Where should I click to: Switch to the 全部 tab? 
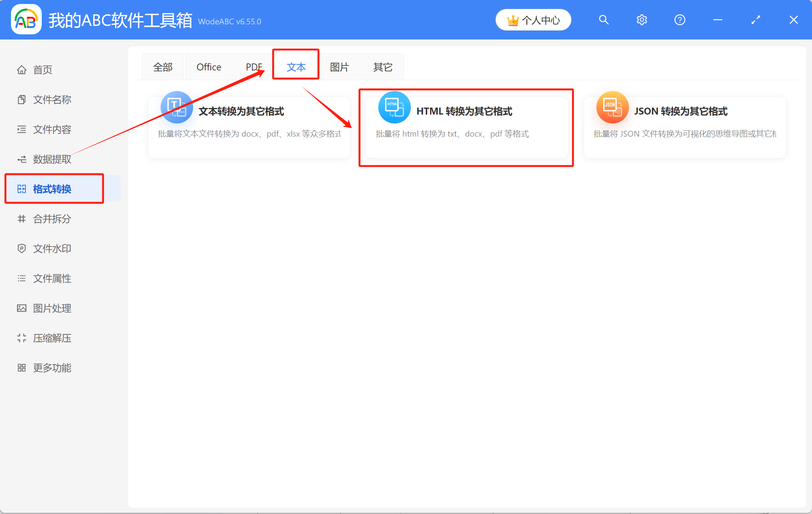click(163, 67)
